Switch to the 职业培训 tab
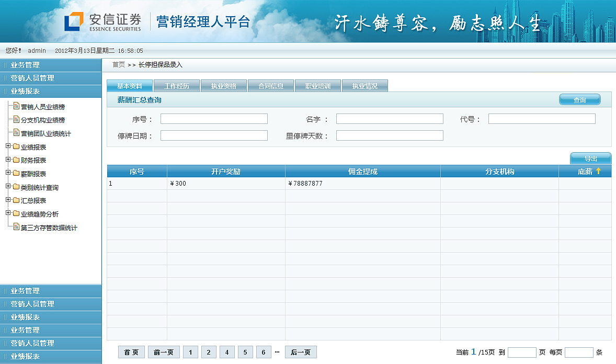This screenshot has height=364, width=616. coord(318,85)
